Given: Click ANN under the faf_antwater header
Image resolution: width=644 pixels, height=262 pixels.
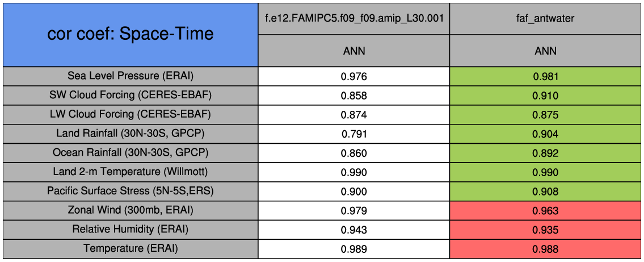Looking at the screenshot, I should (x=546, y=51).
